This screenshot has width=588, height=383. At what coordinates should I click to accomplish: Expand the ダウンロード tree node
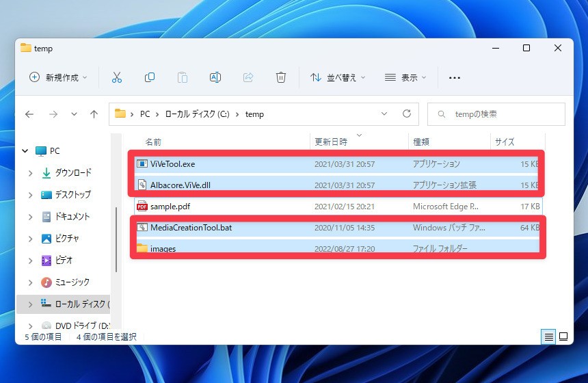pos(30,173)
